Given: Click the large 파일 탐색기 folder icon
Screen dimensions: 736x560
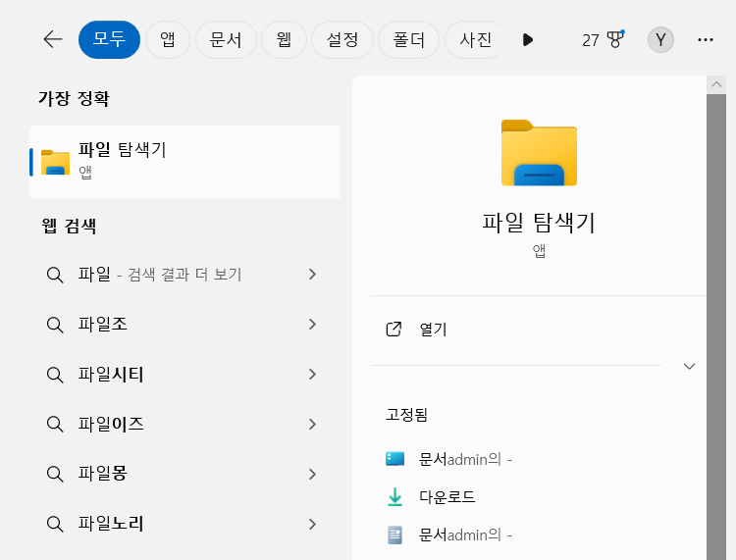Looking at the screenshot, I should point(539,153).
